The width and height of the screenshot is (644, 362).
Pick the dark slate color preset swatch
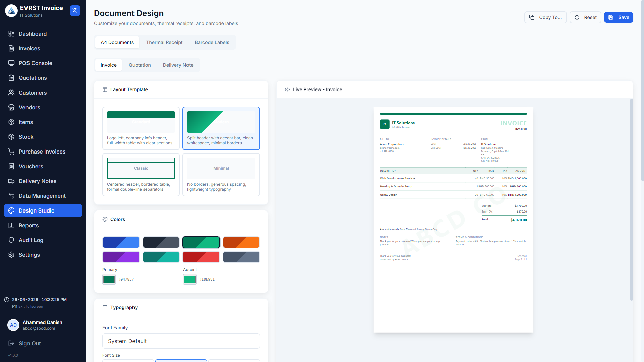coord(161,242)
